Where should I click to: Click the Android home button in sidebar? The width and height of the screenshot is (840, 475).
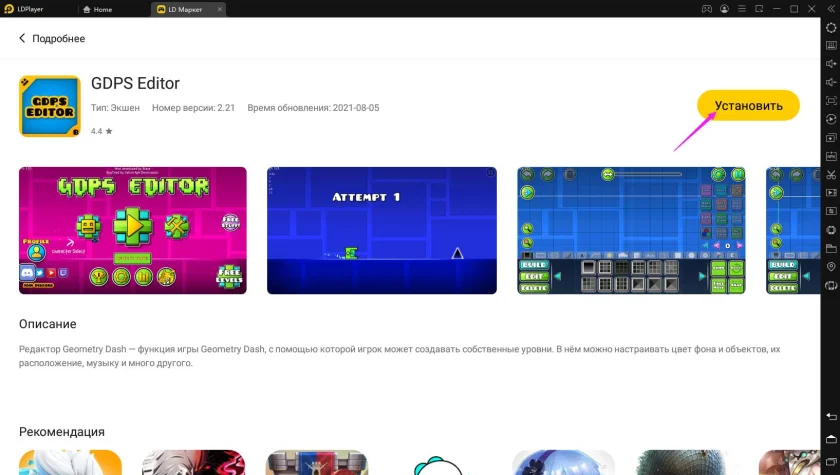click(831, 439)
